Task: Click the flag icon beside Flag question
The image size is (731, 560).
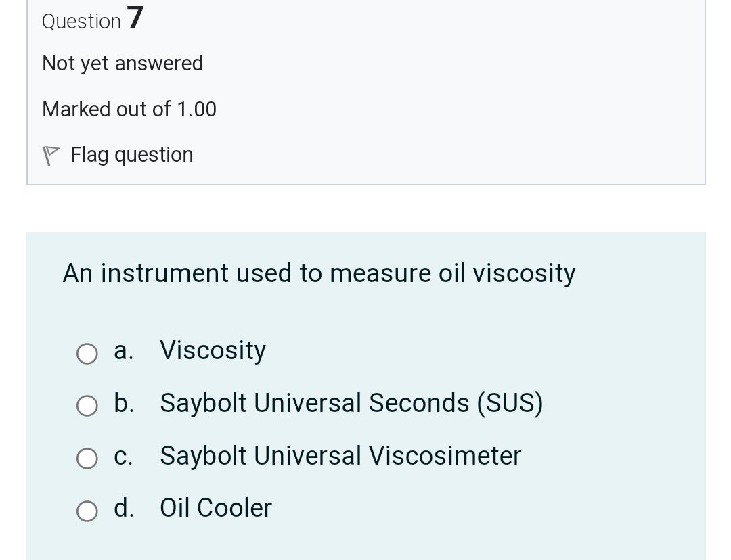Action: click(51, 156)
